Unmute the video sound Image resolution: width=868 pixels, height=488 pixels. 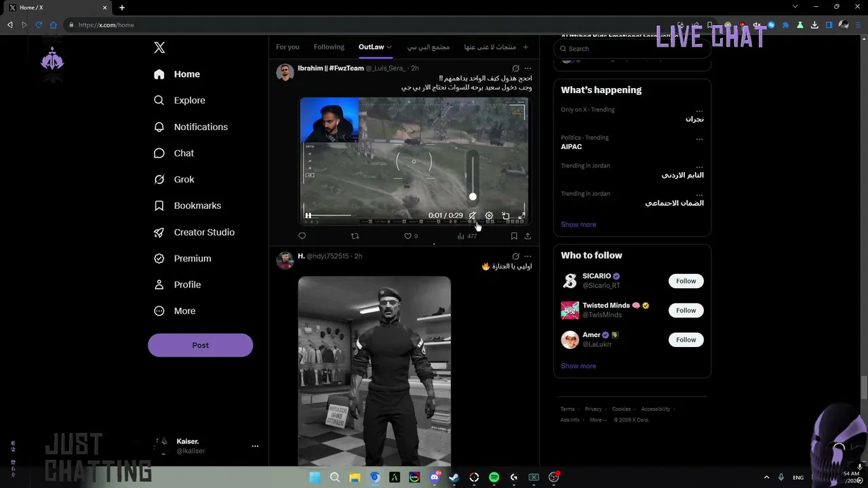(x=473, y=216)
